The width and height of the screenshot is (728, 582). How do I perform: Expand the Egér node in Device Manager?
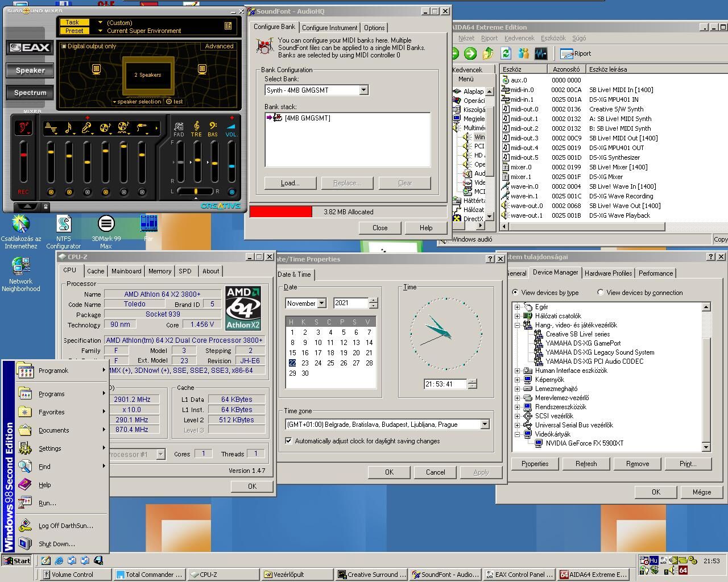pyautogui.click(x=518, y=307)
